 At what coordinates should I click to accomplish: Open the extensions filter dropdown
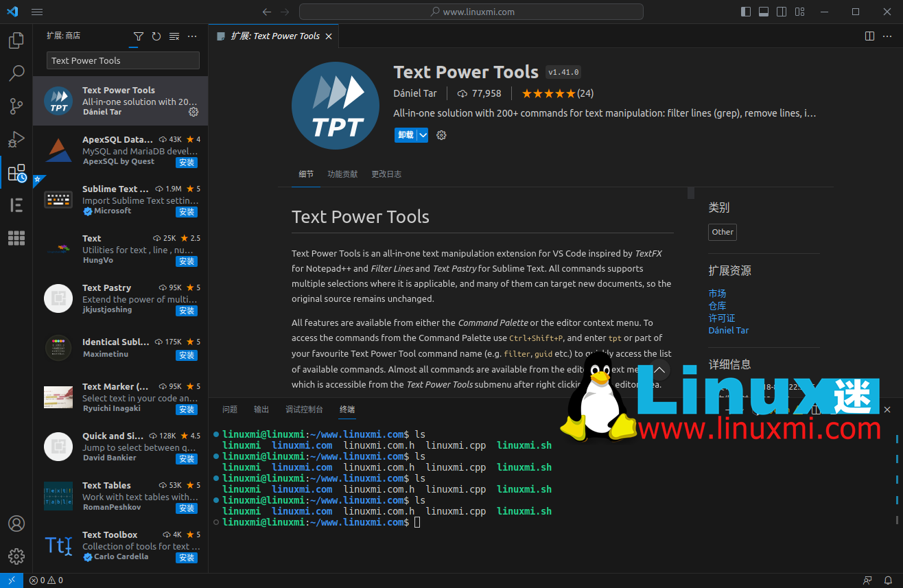pyautogui.click(x=139, y=36)
